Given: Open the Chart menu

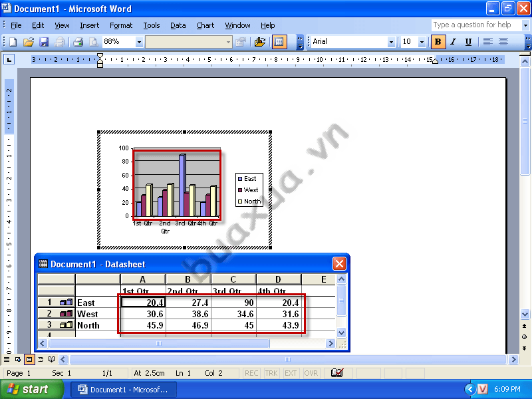Looking at the screenshot, I should pyautogui.click(x=205, y=25).
